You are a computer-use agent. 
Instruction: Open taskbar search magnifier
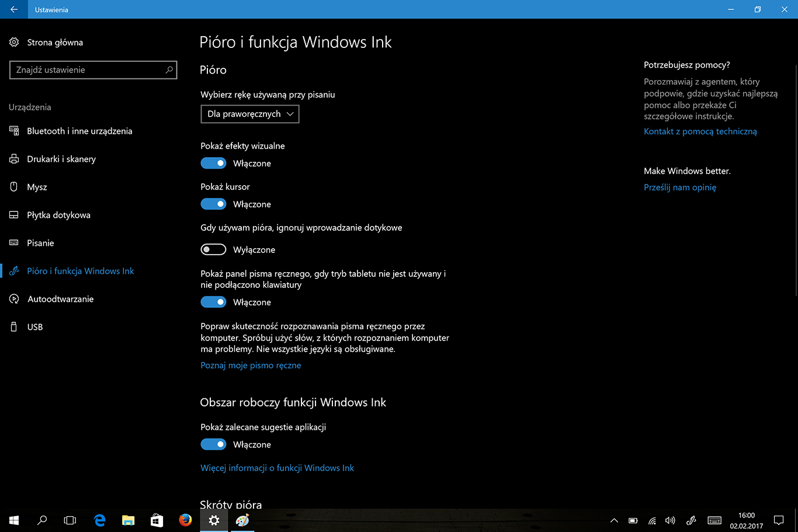(x=42, y=520)
